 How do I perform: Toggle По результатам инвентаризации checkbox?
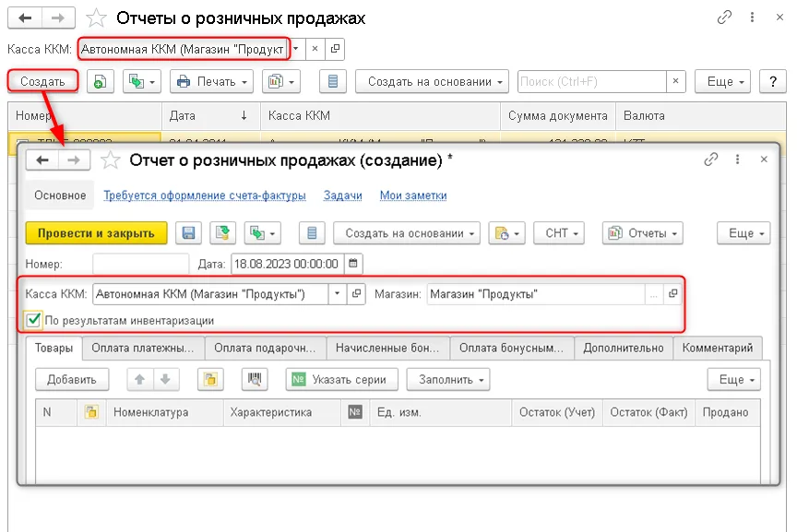(33, 320)
